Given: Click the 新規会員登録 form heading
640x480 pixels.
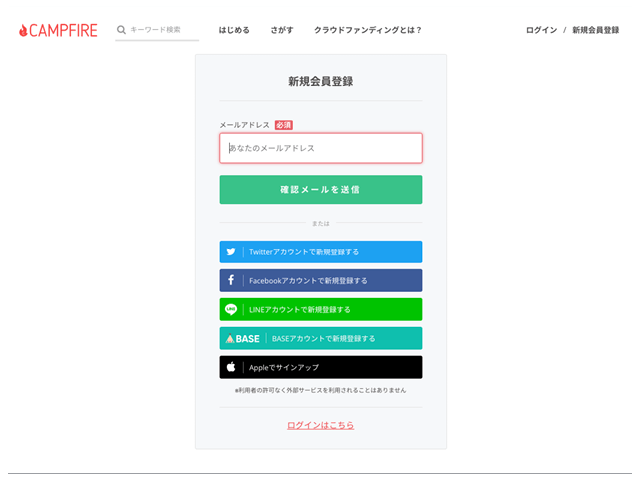Looking at the screenshot, I should 321,81.
